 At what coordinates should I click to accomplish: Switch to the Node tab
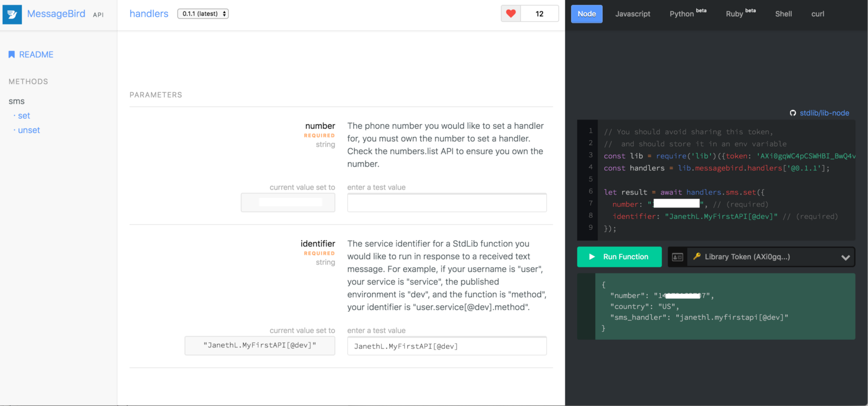[586, 14]
